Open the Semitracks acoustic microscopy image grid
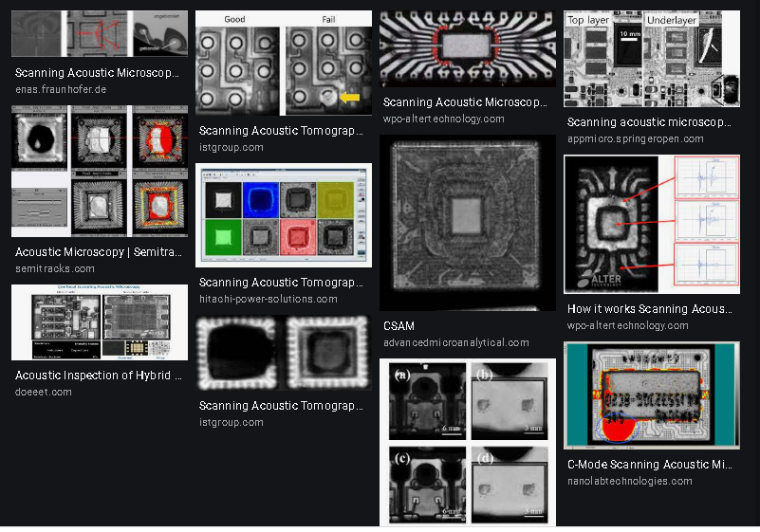The height and width of the screenshot is (532, 760). [100, 171]
